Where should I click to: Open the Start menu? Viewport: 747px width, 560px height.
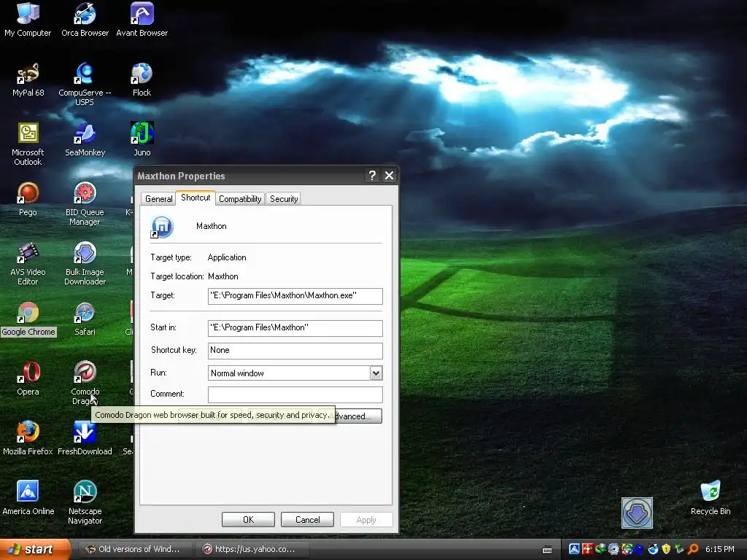34,550
